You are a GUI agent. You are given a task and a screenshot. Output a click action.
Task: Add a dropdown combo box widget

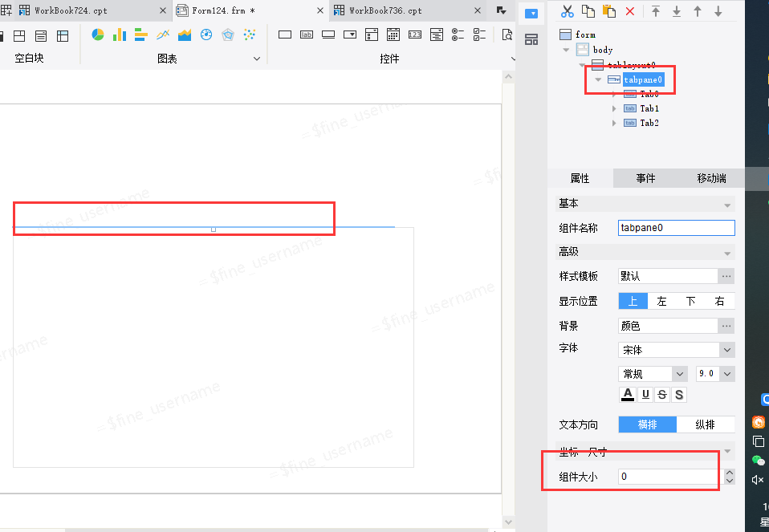coord(350,35)
